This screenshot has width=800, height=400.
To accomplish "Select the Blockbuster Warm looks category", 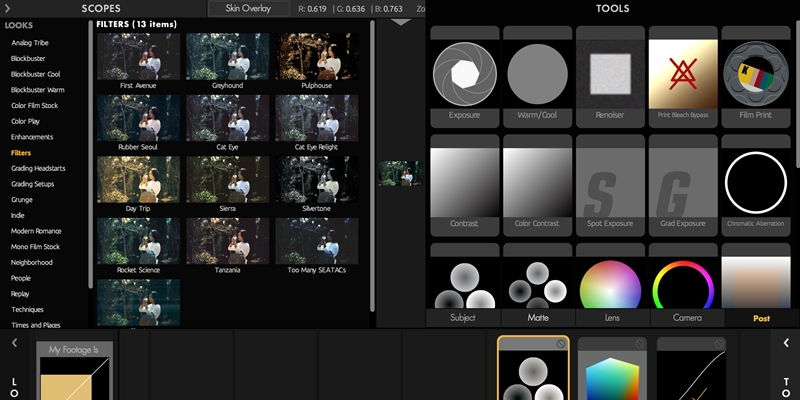I will tap(38, 89).
